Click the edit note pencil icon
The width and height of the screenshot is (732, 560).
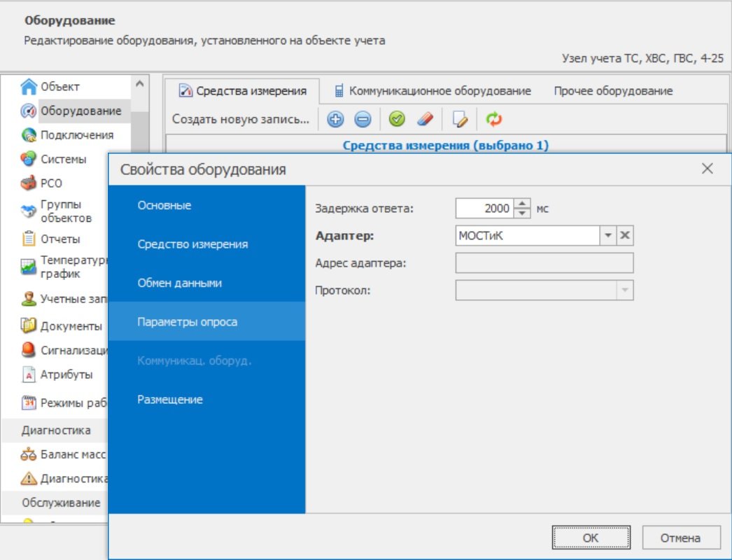(x=460, y=120)
